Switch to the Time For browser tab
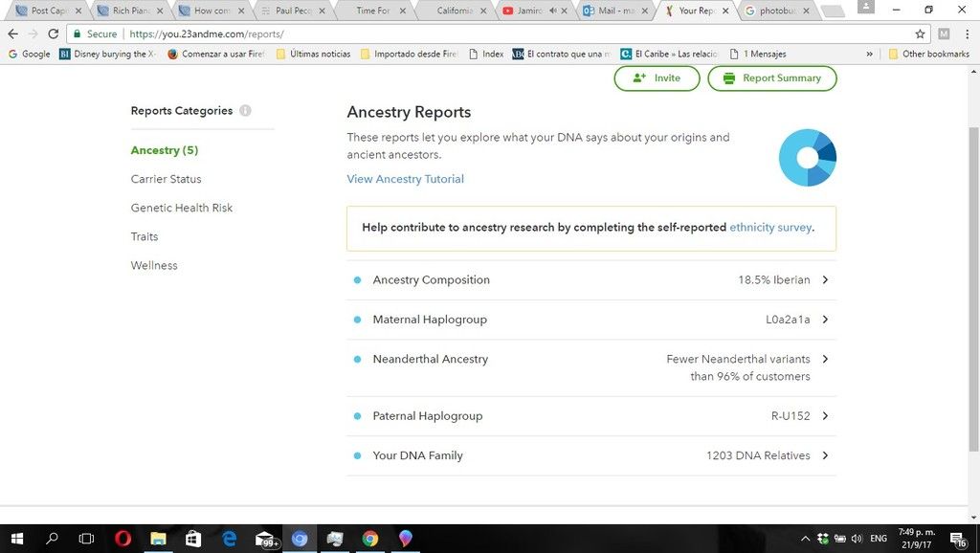Viewport: 980px width, 553px height. click(x=373, y=11)
